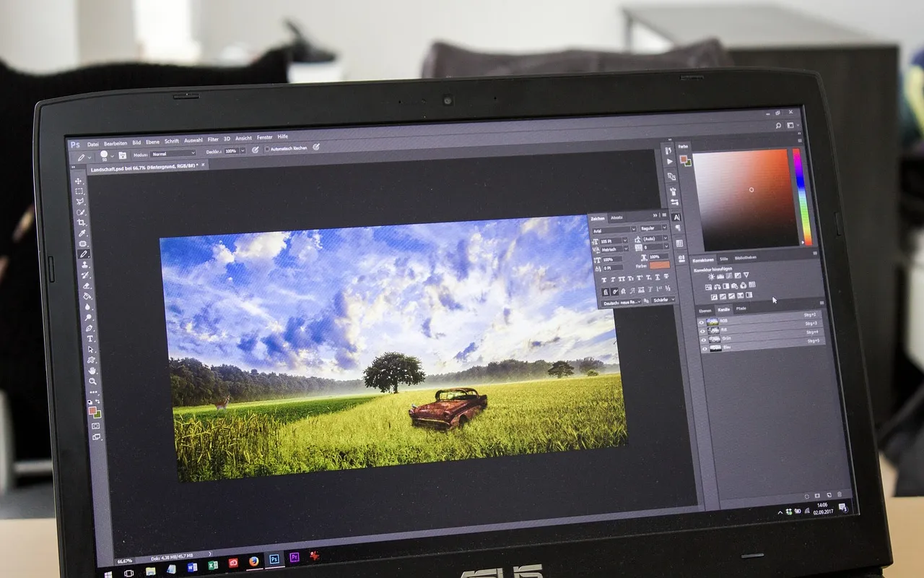
Task: Select the Zoom magnifier tool
Action: (92, 381)
